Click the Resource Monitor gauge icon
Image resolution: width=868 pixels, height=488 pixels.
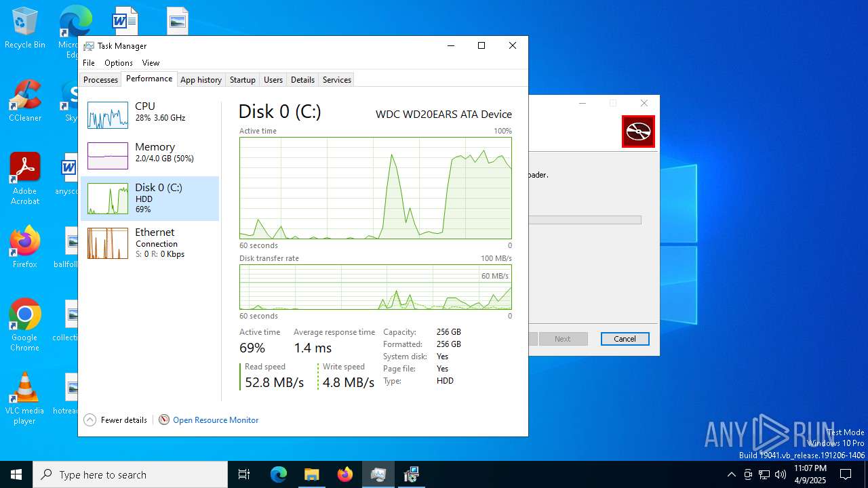coord(164,420)
